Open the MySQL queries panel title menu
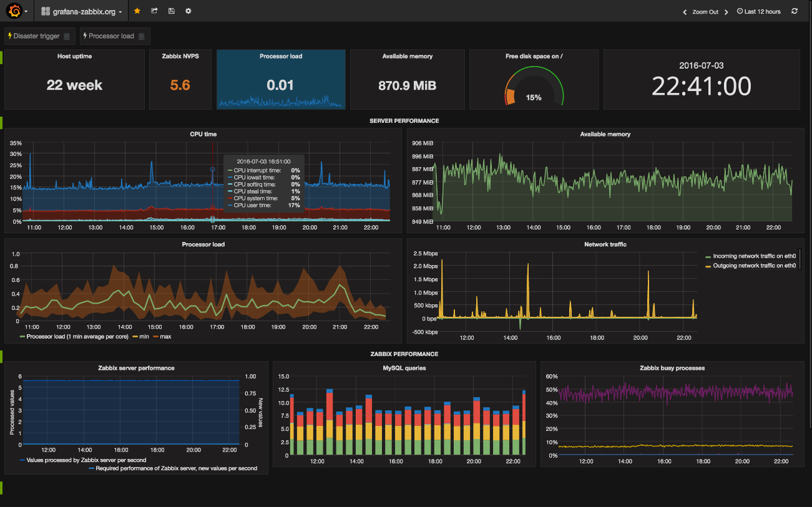Viewport: 812px width, 507px height. point(404,368)
